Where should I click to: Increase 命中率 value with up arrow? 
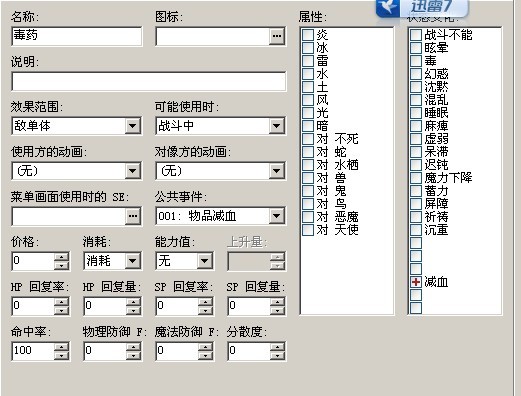point(62,347)
